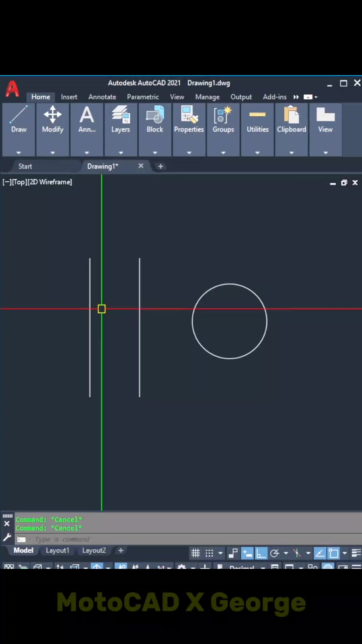Toggle drawing grid display
The image size is (362, 644).
point(195,553)
